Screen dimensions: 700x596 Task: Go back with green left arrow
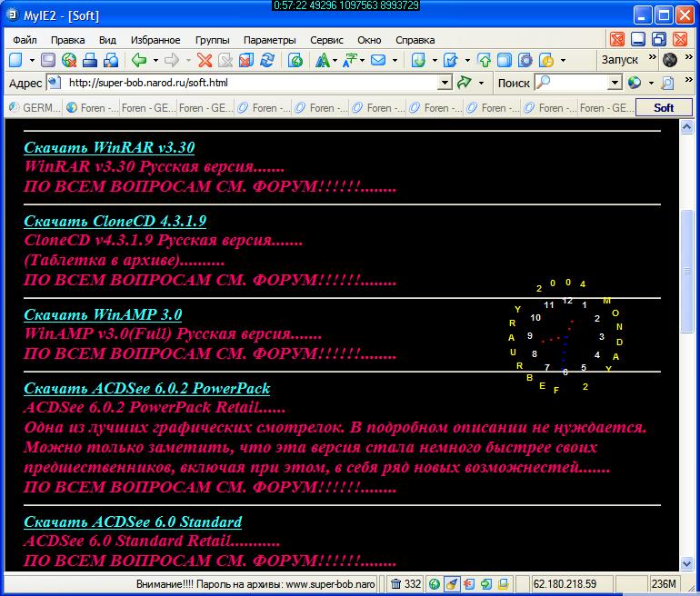[139, 60]
